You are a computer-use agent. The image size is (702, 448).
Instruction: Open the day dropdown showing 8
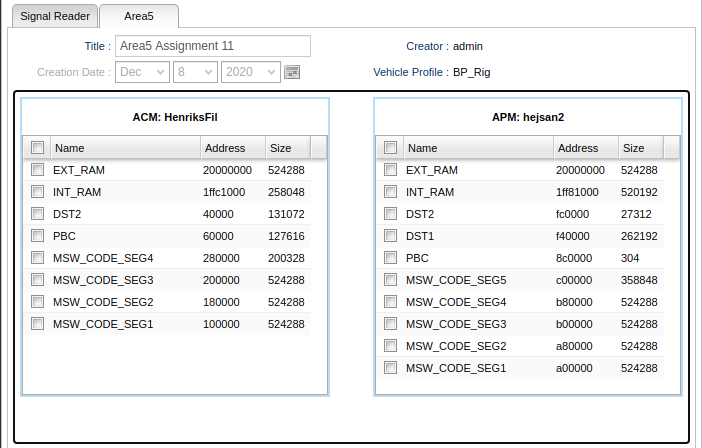point(196,72)
